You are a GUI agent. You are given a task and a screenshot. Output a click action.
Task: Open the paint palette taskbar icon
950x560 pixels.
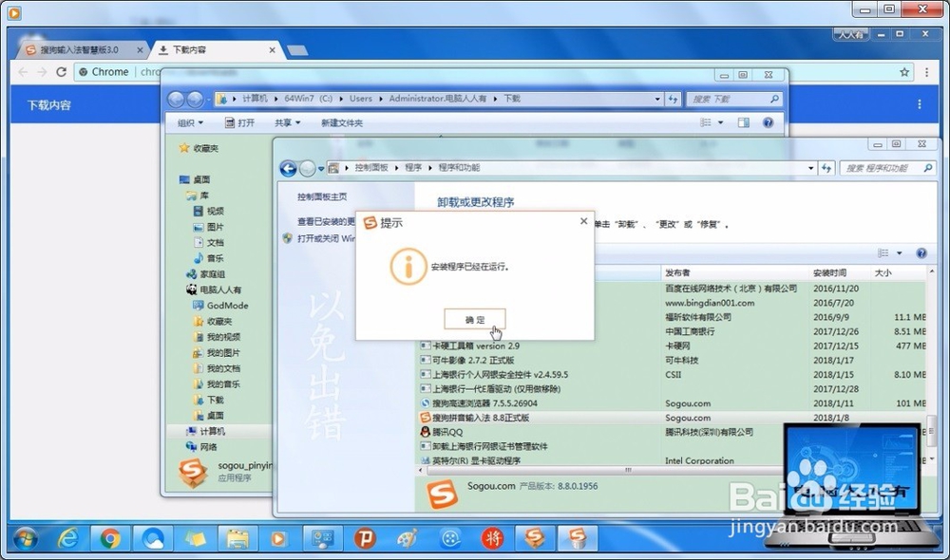point(408,537)
